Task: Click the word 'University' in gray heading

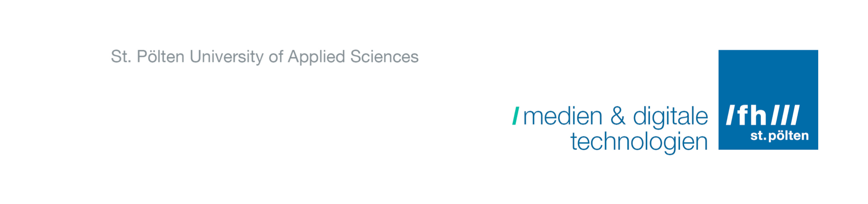Action: (x=226, y=57)
